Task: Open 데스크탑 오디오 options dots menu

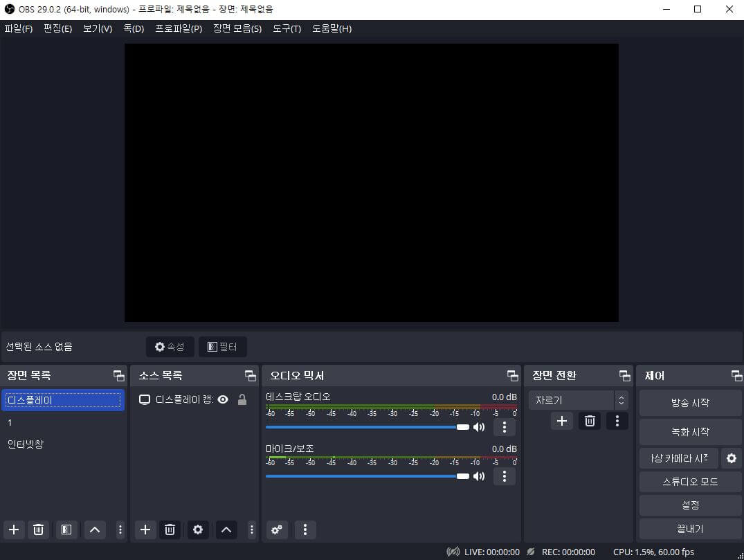Action: (x=505, y=427)
